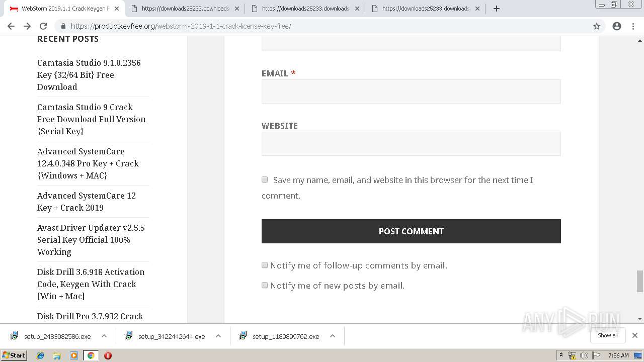
Task: Open Action Center flag in tray
Action: coord(596,355)
